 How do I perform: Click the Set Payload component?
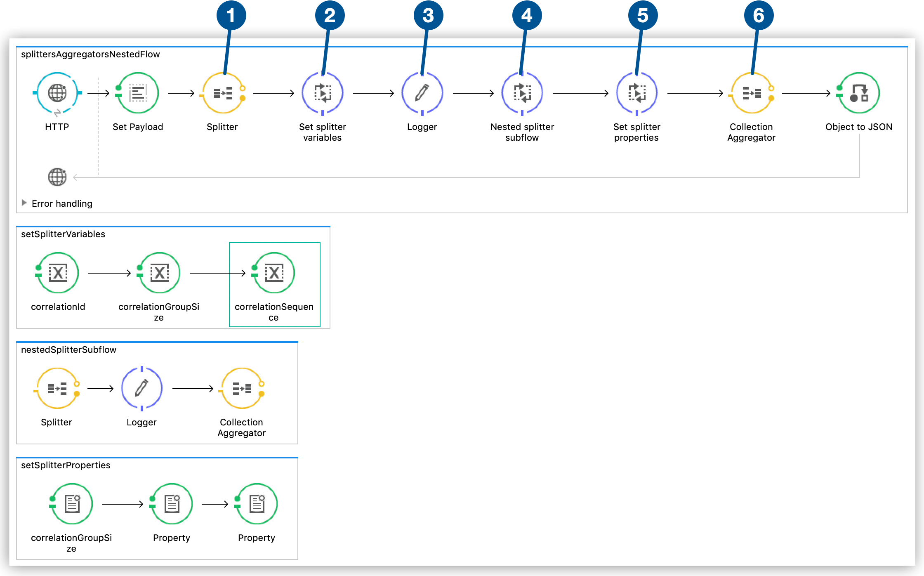click(x=137, y=93)
